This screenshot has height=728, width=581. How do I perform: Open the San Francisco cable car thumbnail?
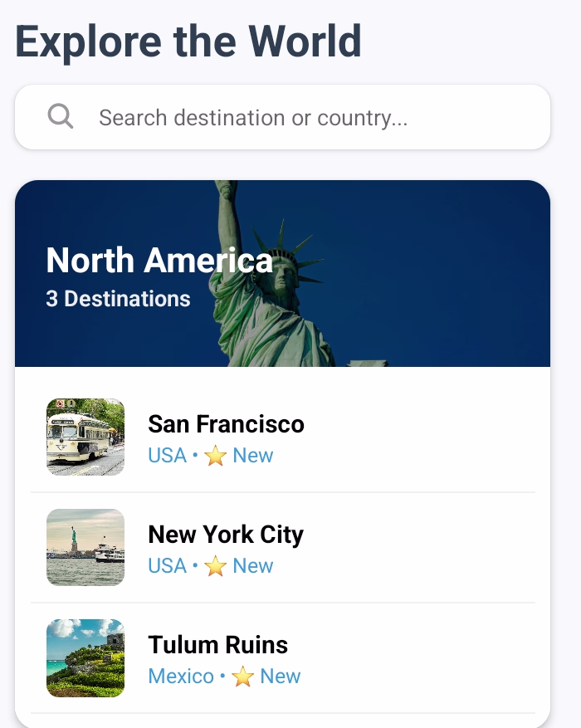(x=85, y=437)
